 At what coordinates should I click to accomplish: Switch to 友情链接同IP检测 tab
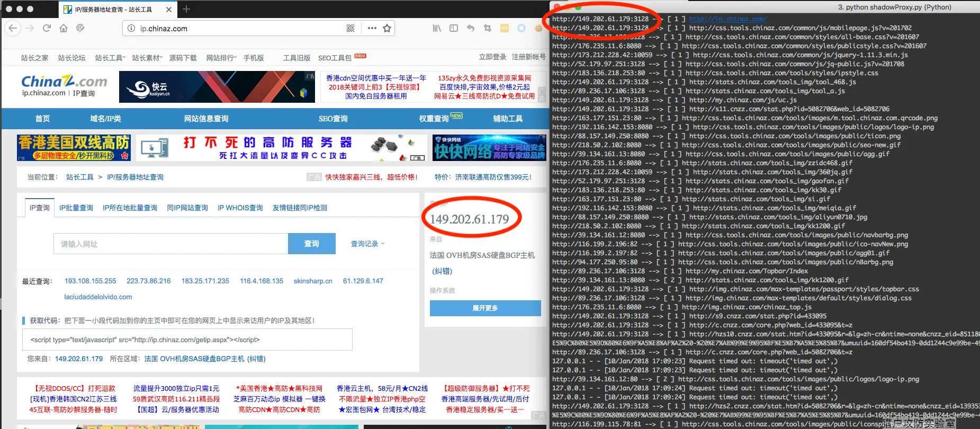[x=300, y=208]
